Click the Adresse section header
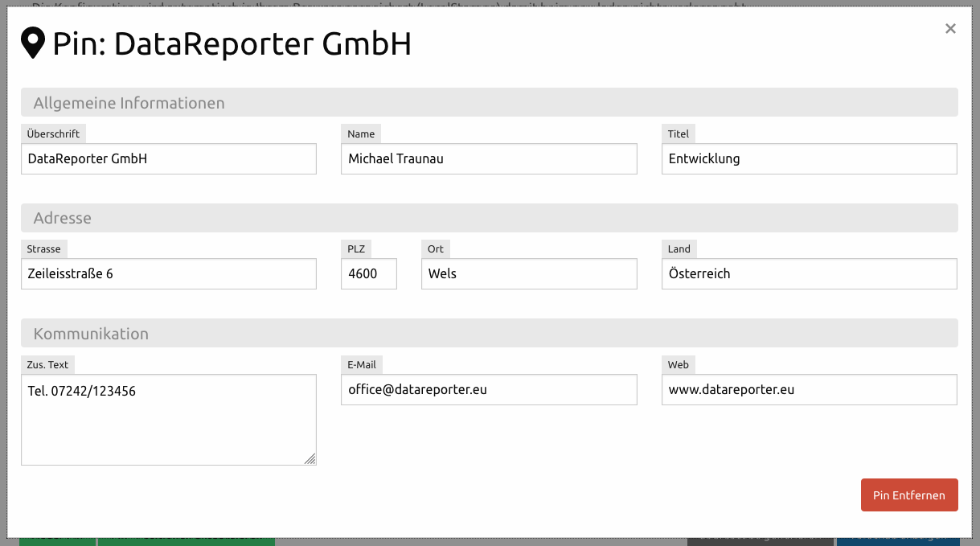 pos(63,218)
